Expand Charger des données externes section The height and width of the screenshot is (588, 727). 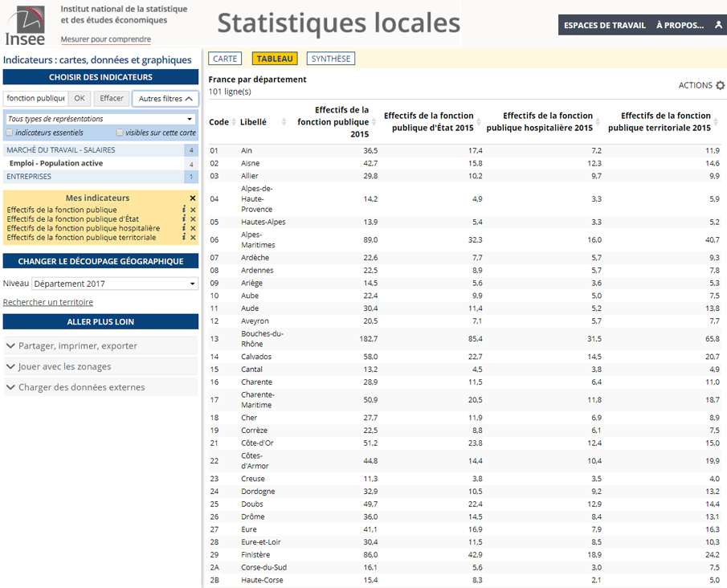pyautogui.click(x=100, y=387)
